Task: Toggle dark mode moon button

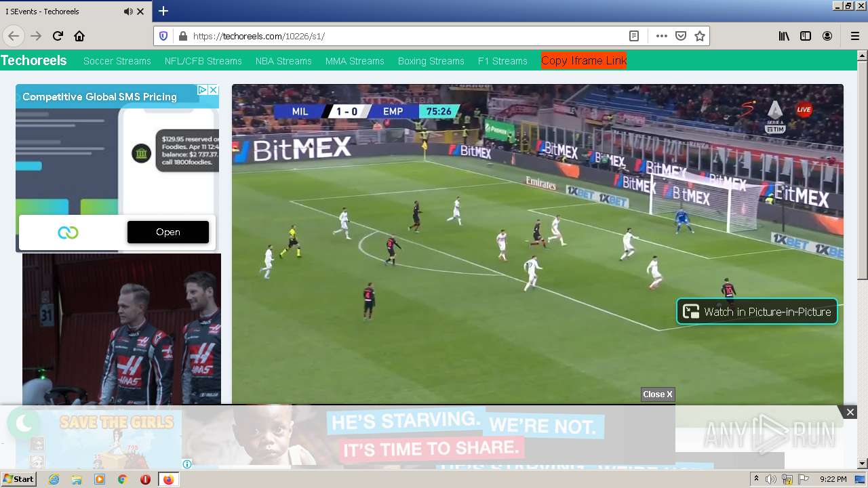Action: point(24,424)
